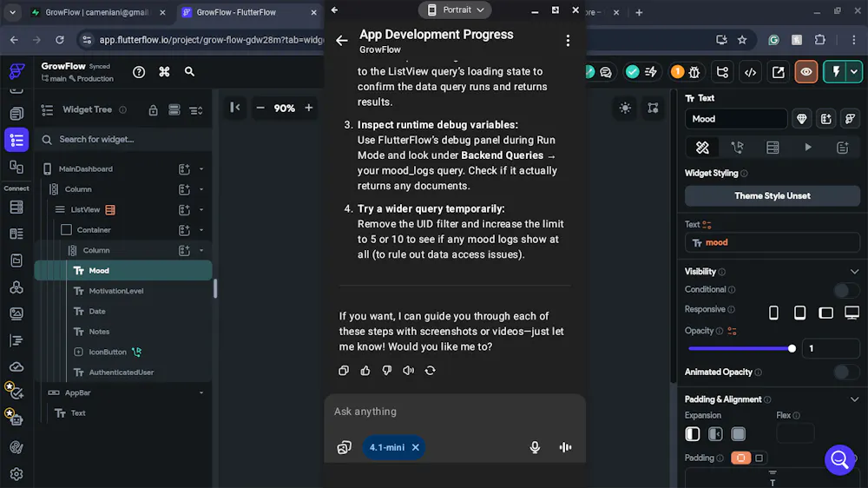Open the actions tab icon in properties

[x=737, y=148]
